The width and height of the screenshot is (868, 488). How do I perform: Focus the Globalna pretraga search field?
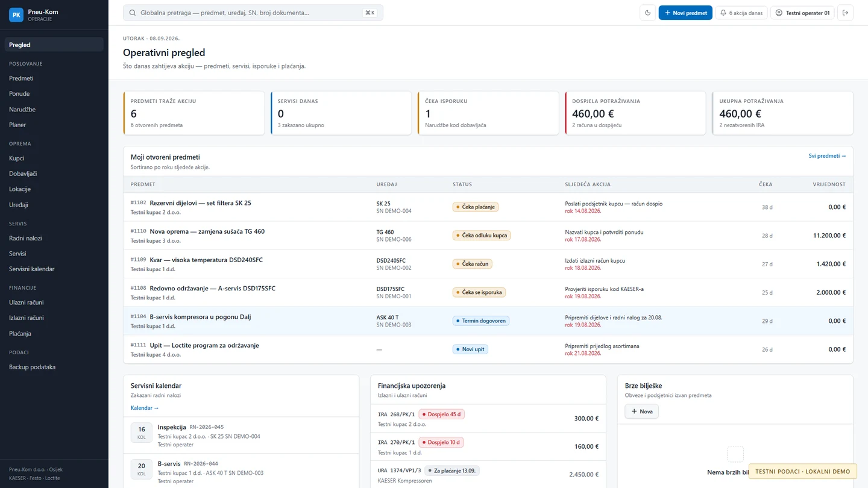click(253, 13)
